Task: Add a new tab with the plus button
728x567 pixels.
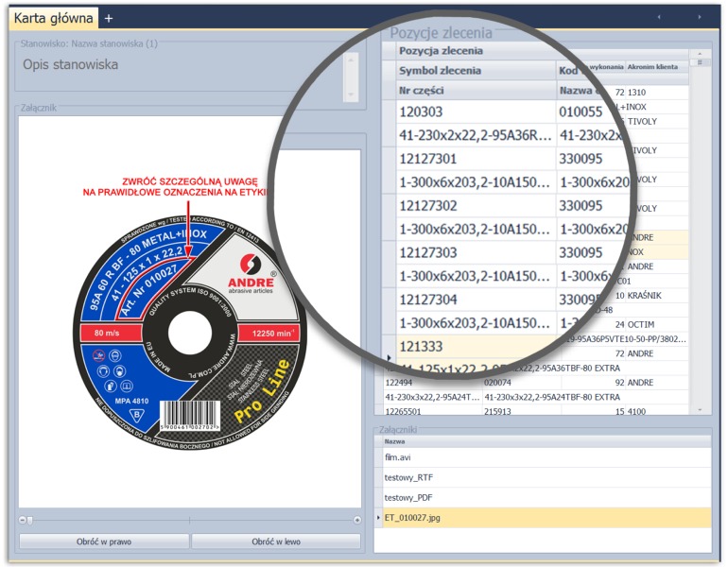Action: (x=109, y=18)
